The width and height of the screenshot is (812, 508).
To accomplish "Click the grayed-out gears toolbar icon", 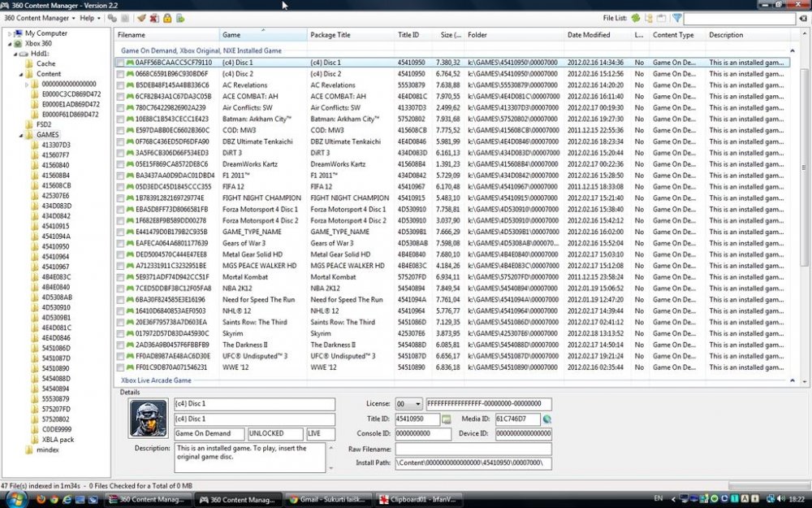I will click(x=112, y=18).
